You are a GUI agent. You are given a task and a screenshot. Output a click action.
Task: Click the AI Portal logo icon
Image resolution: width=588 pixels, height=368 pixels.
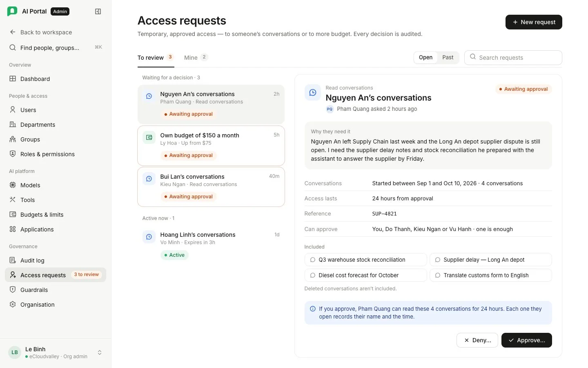pos(12,11)
